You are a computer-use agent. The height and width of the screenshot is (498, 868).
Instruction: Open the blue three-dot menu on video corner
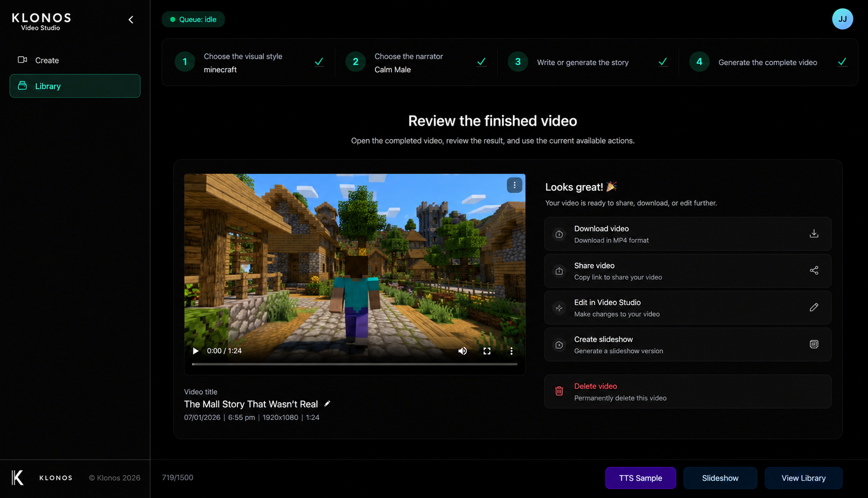pos(515,185)
